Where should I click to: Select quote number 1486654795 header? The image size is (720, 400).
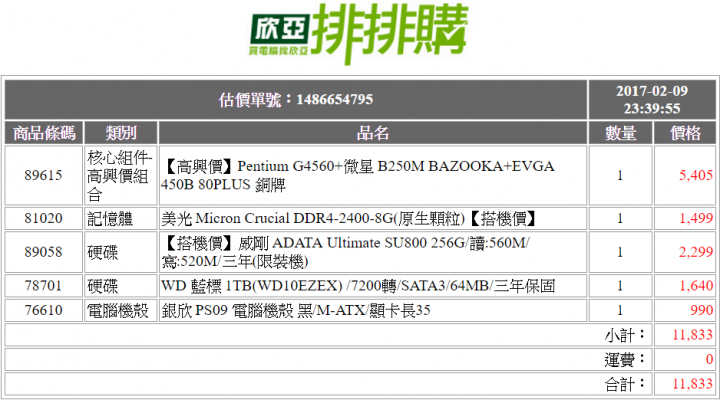(x=296, y=100)
